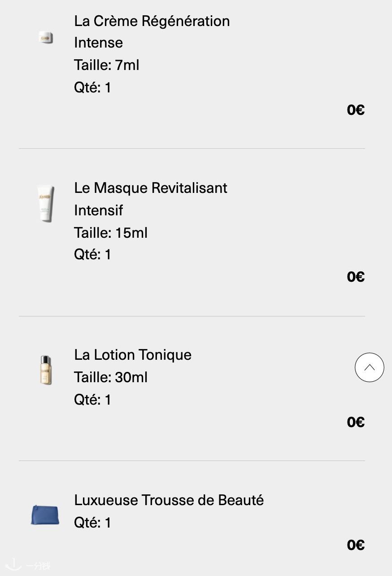Open Luxueuse Trousse de Beauté product title
392x576 pixels.
coord(169,500)
